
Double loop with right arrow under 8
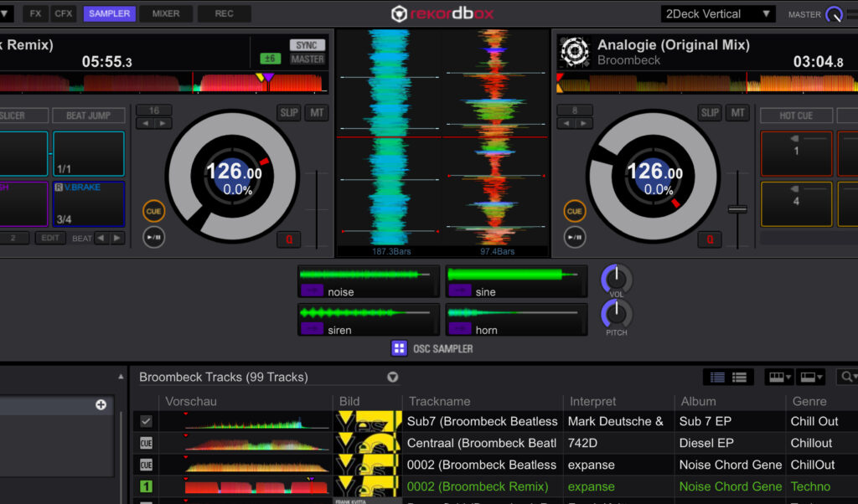[583, 124]
